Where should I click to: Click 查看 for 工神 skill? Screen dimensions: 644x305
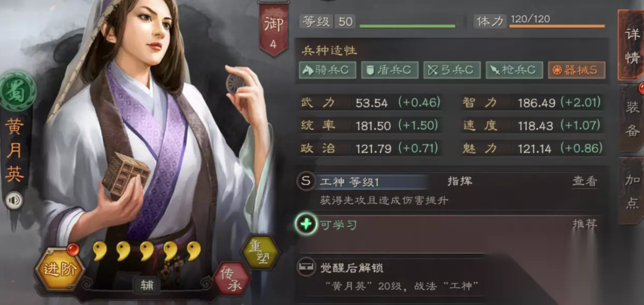(584, 181)
